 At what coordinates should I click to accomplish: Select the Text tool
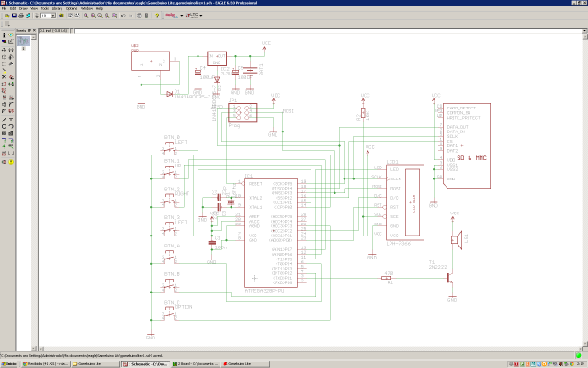pyautogui.click(x=11, y=120)
